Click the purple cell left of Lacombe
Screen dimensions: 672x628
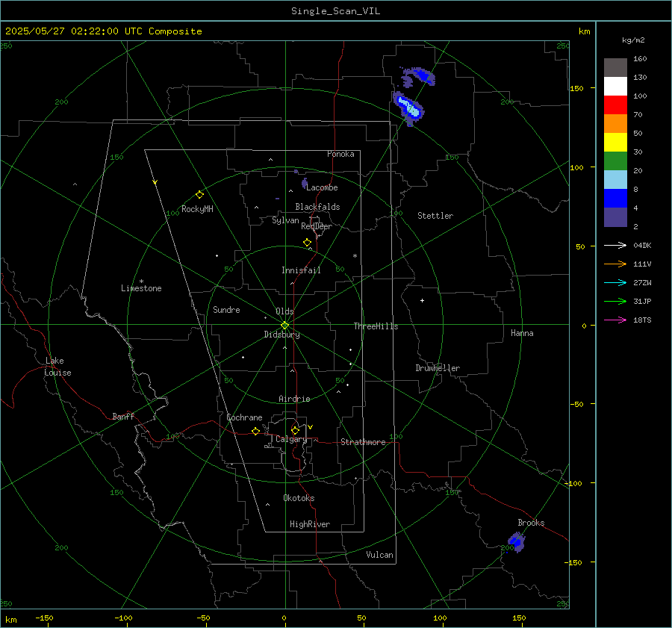tap(305, 184)
